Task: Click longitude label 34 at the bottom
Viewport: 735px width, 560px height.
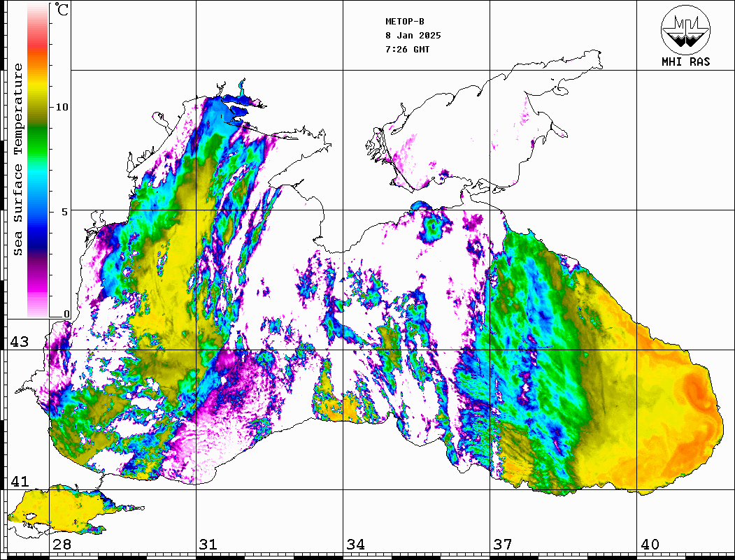Action: [355, 545]
